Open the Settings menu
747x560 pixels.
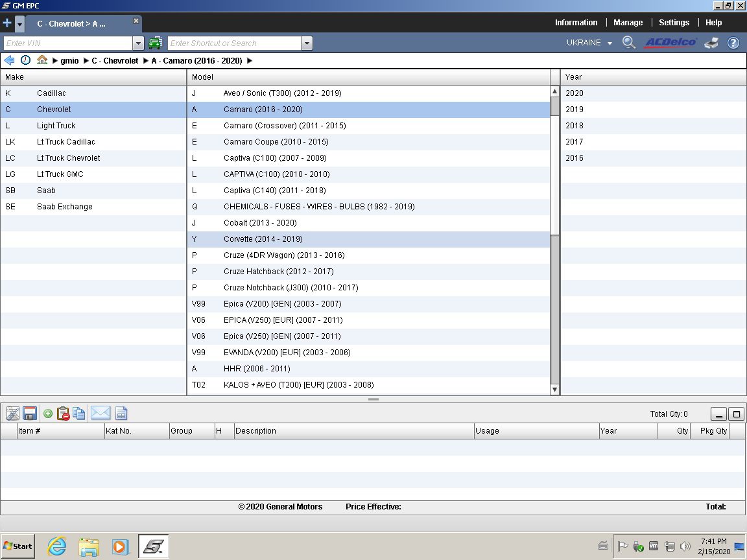pyautogui.click(x=674, y=23)
